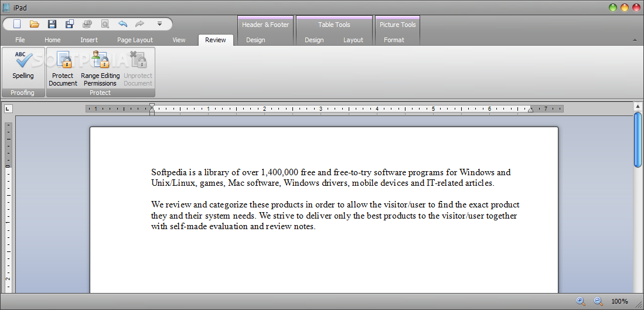This screenshot has width=644, height=310.
Task: Click the Proofing group label
Action: [23, 93]
